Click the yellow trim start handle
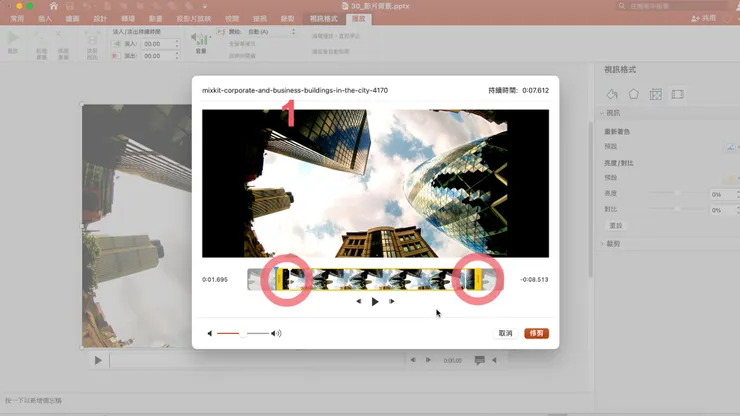The image size is (740, 416). coord(280,279)
